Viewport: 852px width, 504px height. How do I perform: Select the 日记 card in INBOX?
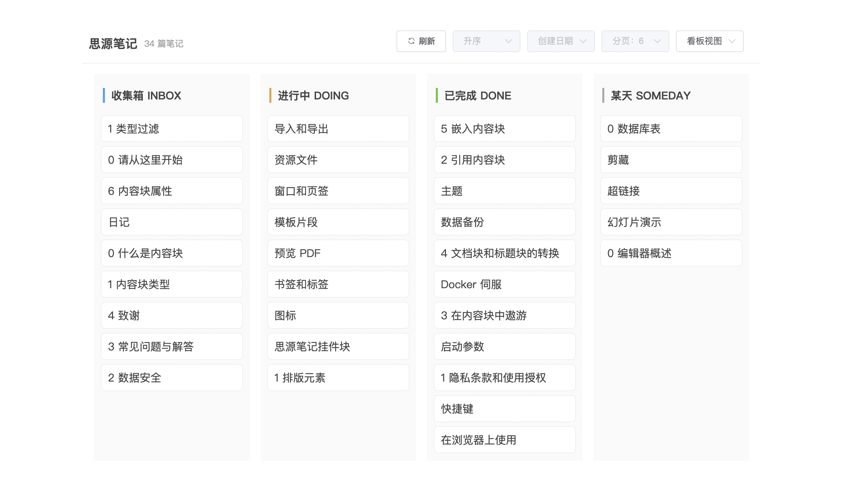pos(172,222)
